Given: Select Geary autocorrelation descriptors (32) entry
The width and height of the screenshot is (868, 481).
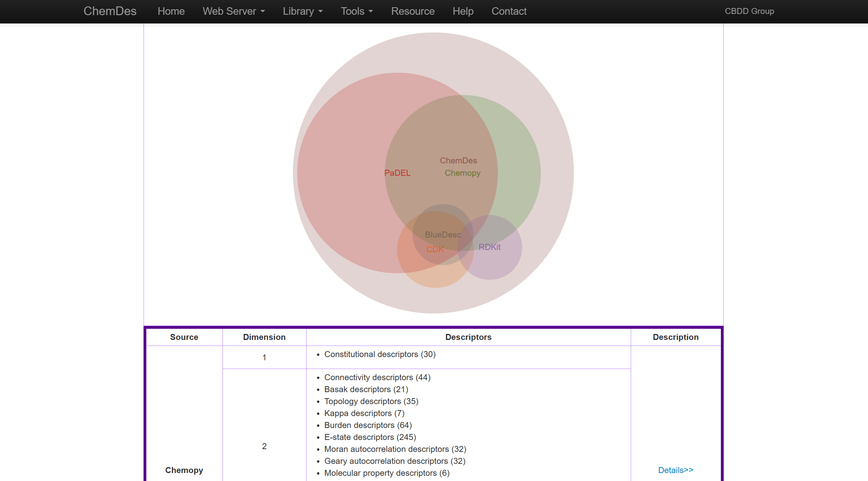Looking at the screenshot, I should click(x=395, y=461).
